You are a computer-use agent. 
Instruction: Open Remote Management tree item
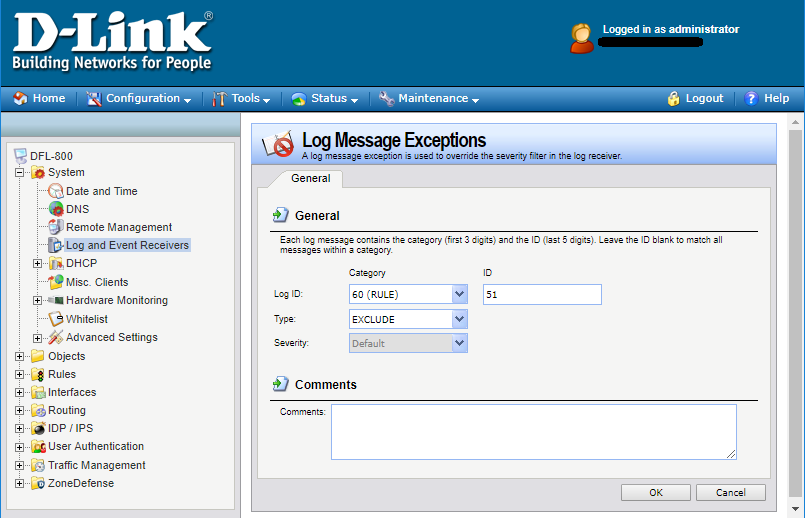click(x=119, y=227)
